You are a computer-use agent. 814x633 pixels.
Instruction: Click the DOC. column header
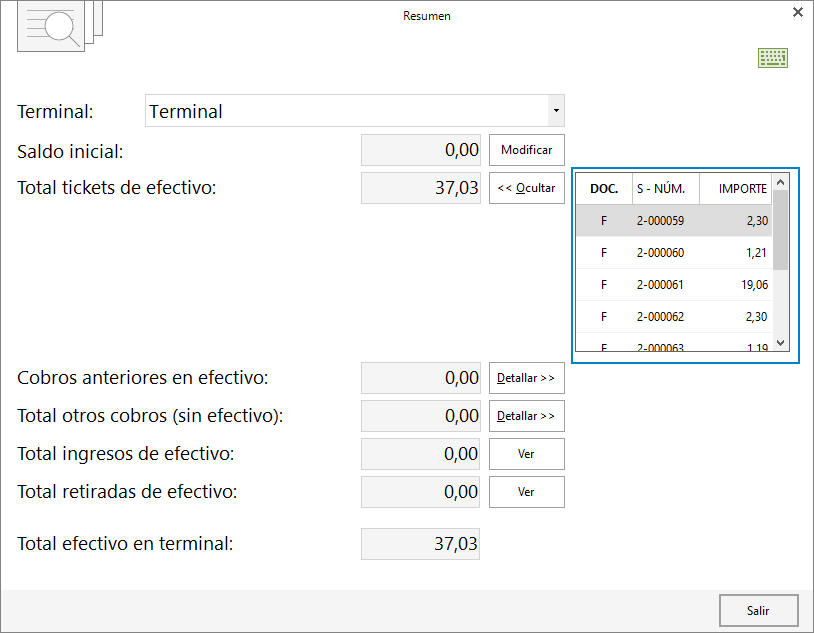604,188
